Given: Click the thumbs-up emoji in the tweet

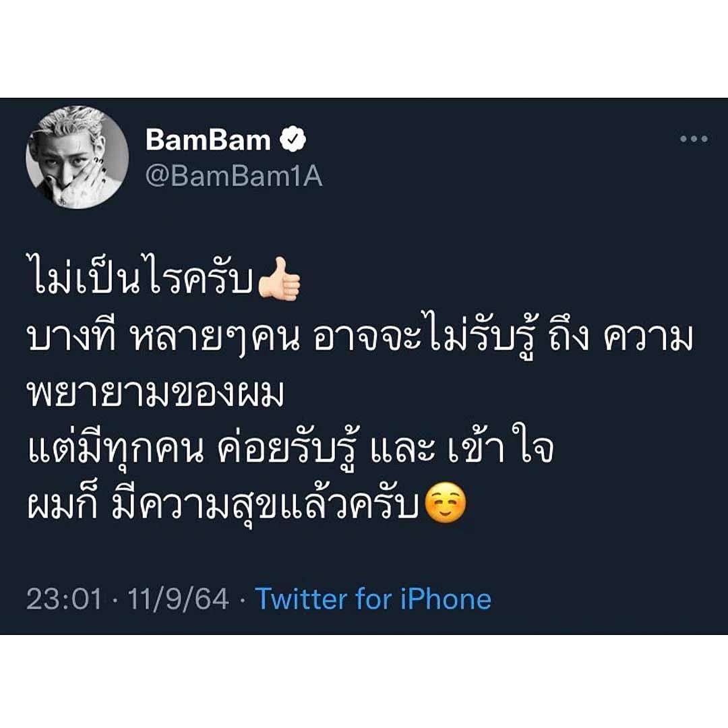Looking at the screenshot, I should pos(279,280).
